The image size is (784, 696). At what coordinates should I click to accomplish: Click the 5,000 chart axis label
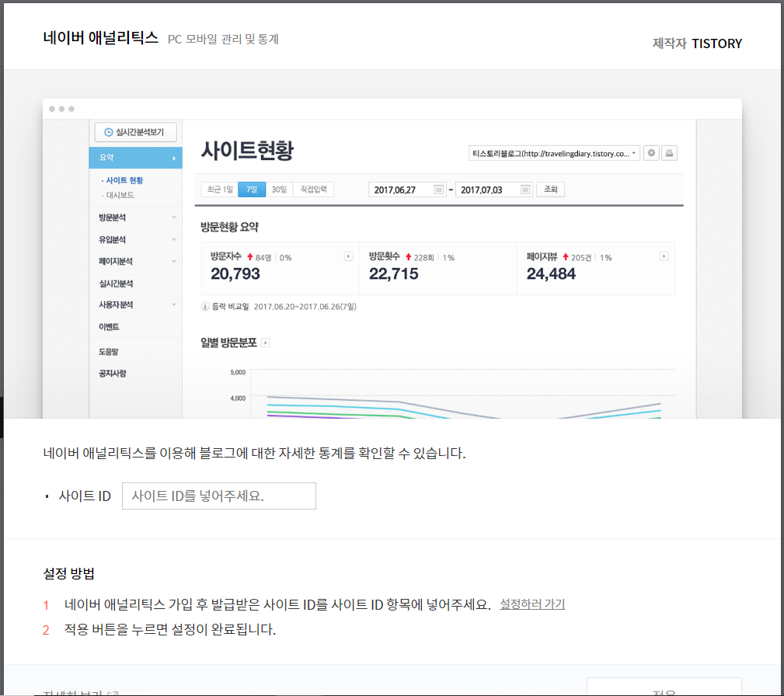[238, 373]
